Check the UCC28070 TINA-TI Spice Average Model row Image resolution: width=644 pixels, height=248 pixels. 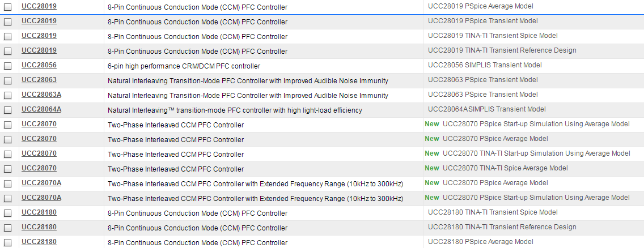coord(8,169)
